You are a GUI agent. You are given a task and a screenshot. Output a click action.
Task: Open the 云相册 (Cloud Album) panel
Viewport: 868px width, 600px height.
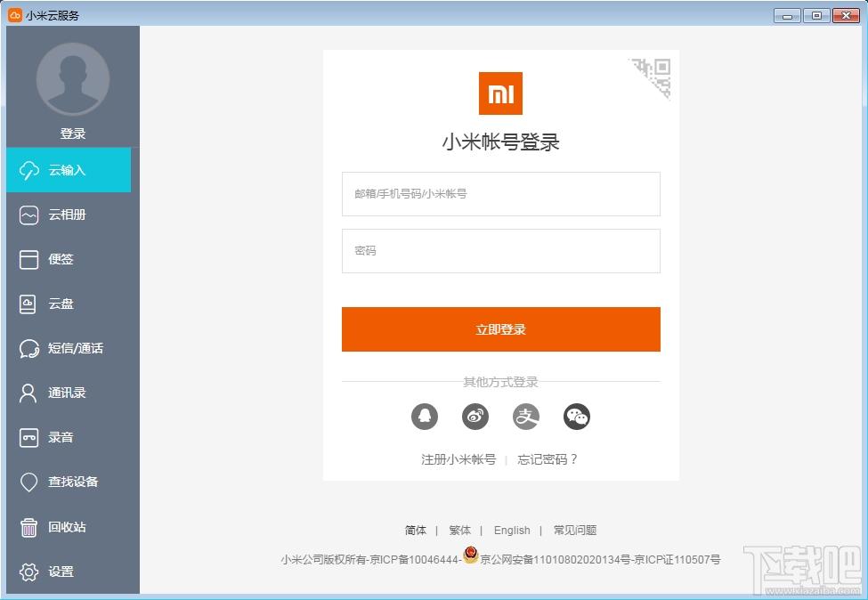pyautogui.click(x=69, y=215)
